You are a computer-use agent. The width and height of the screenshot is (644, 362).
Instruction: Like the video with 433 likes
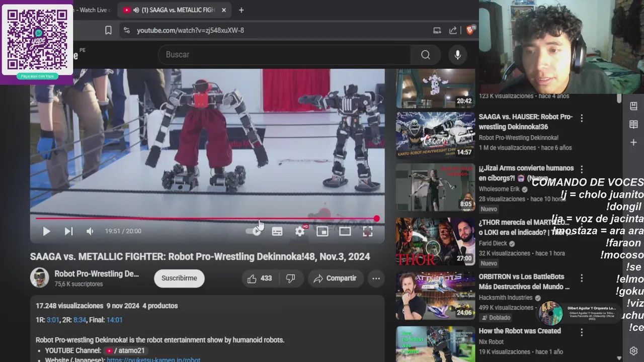[x=260, y=279]
